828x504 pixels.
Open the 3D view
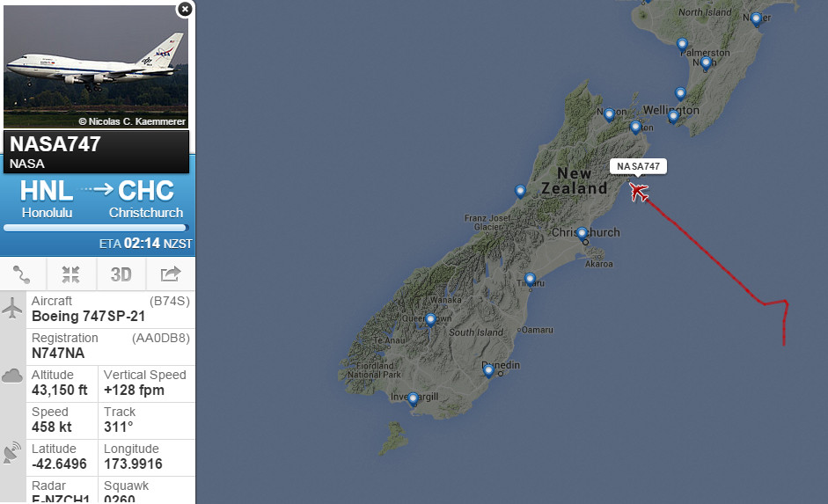(121, 274)
